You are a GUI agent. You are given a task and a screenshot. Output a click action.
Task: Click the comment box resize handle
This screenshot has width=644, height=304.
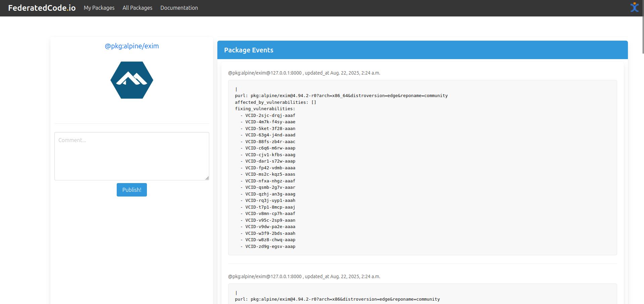click(x=207, y=178)
